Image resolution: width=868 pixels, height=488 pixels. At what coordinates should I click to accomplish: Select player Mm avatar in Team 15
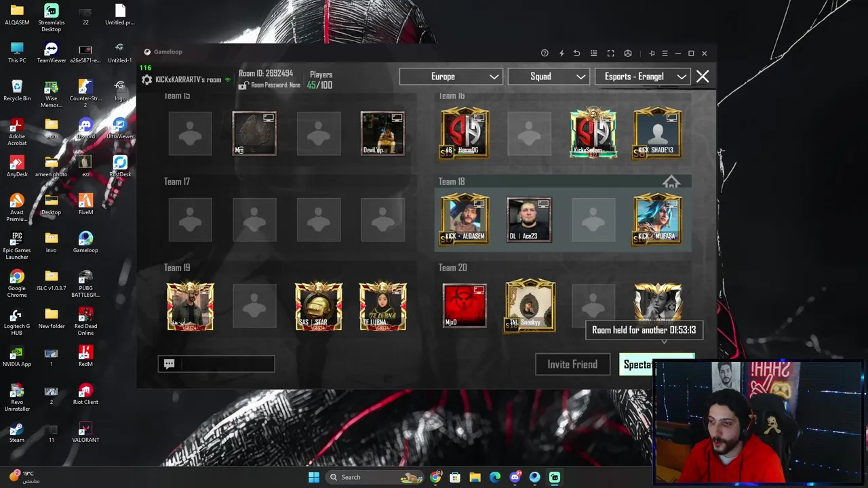click(x=254, y=134)
